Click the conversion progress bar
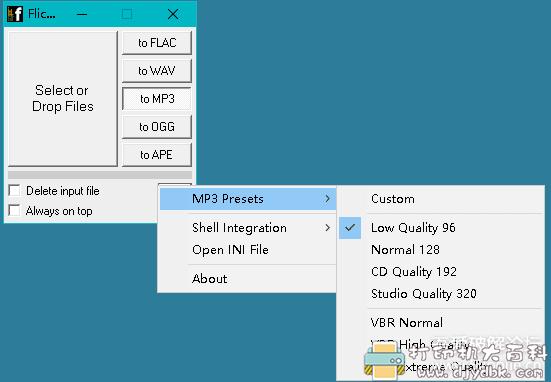This screenshot has height=382, width=551. click(100, 175)
